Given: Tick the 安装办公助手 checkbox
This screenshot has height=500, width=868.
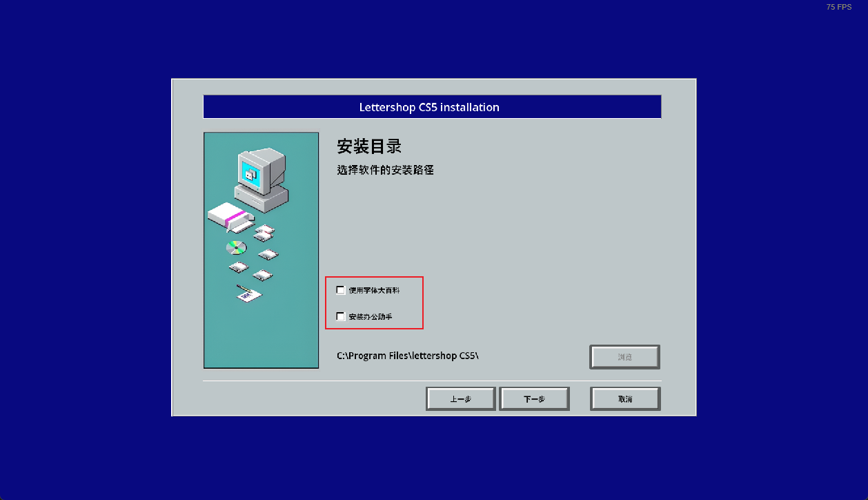Looking at the screenshot, I should coord(341,316).
